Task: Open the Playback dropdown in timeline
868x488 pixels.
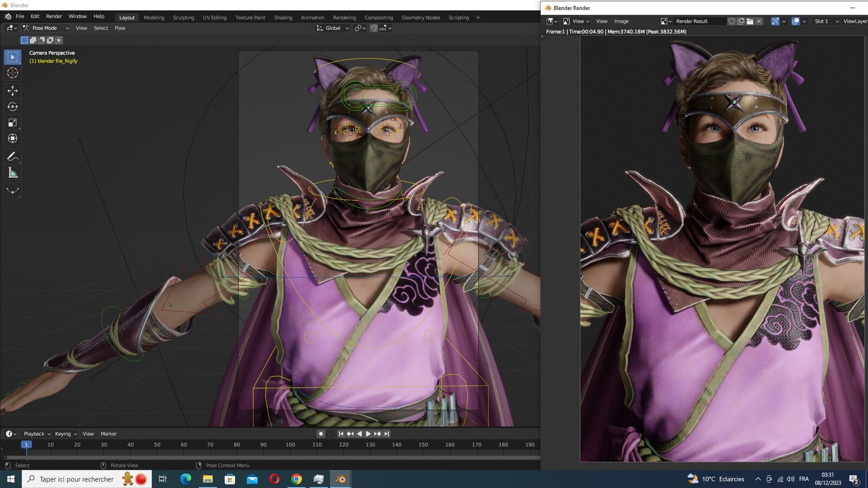Action: [37, 434]
